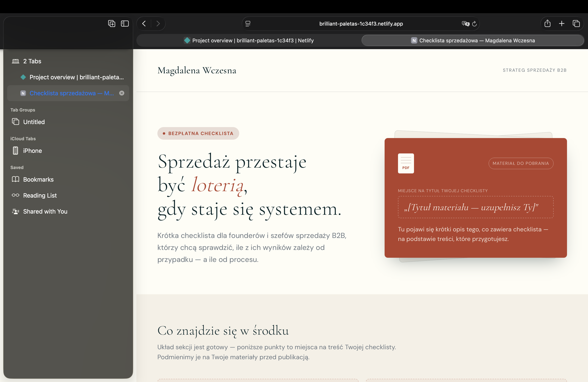Click the MATERIAŁ DO POBRANIA pill
Image resolution: width=588 pixels, height=382 pixels.
[x=521, y=163]
